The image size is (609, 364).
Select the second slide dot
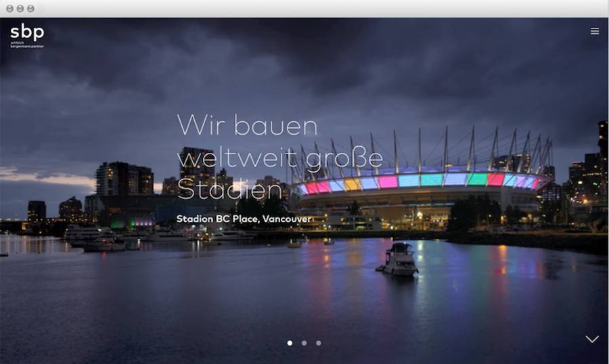click(304, 343)
